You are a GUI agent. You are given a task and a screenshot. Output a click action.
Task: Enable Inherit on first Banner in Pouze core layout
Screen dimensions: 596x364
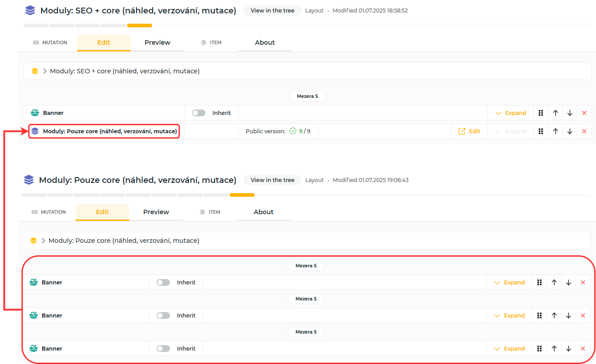tap(163, 283)
